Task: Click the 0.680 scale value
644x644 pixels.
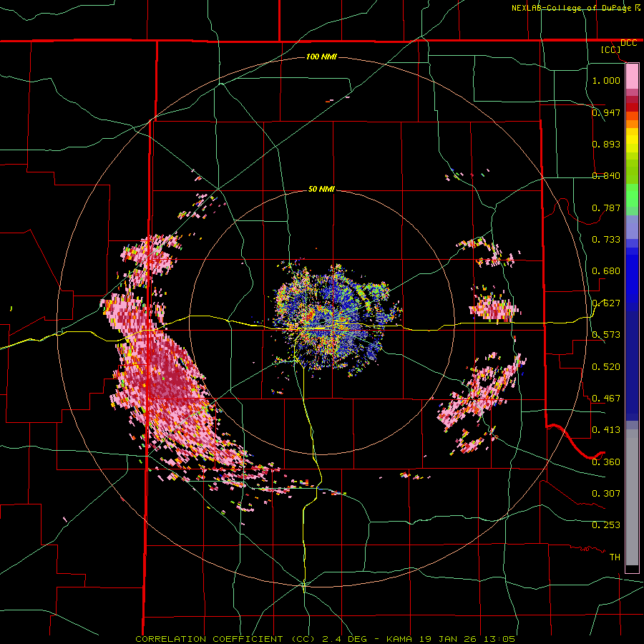Action: pyautogui.click(x=606, y=271)
